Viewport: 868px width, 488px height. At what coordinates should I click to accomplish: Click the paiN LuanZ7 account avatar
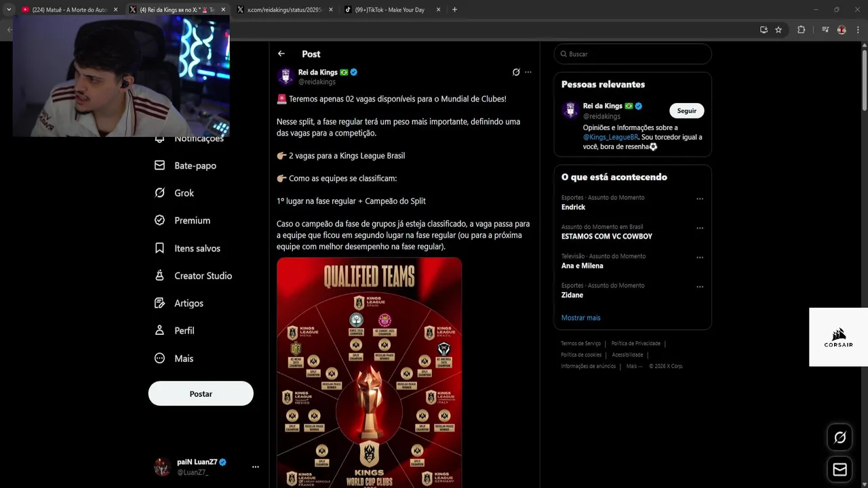click(162, 467)
